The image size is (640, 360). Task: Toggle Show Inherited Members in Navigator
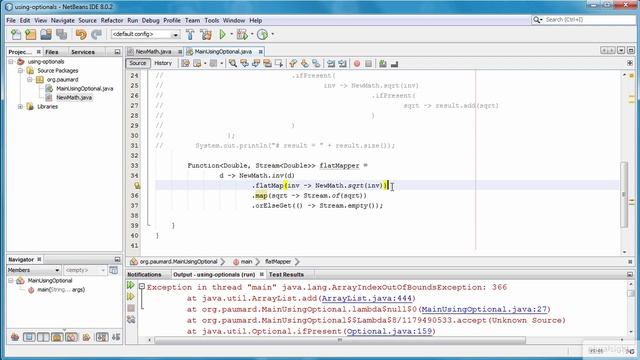(15, 337)
